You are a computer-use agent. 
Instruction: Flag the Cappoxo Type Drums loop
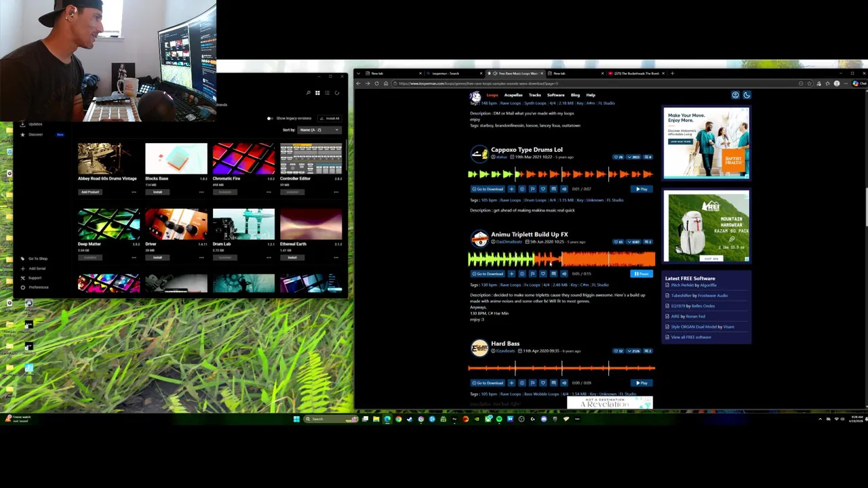pos(532,189)
